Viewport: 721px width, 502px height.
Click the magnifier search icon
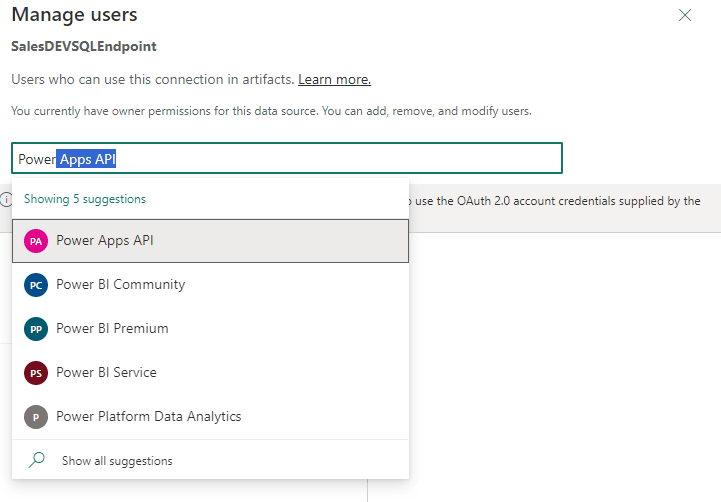point(36,460)
